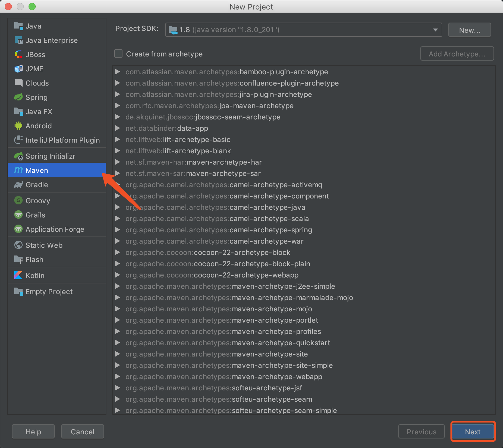Pick the Empty Project folder icon
The height and width of the screenshot is (448, 503).
pyautogui.click(x=18, y=292)
